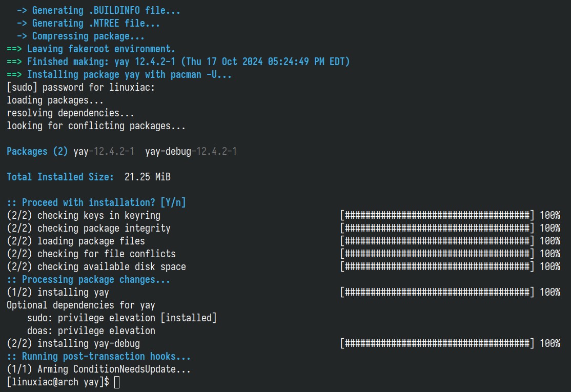Click the yay-debug-12.4.2-1 package name
Viewport: 571px width, 392px height.
click(x=191, y=151)
